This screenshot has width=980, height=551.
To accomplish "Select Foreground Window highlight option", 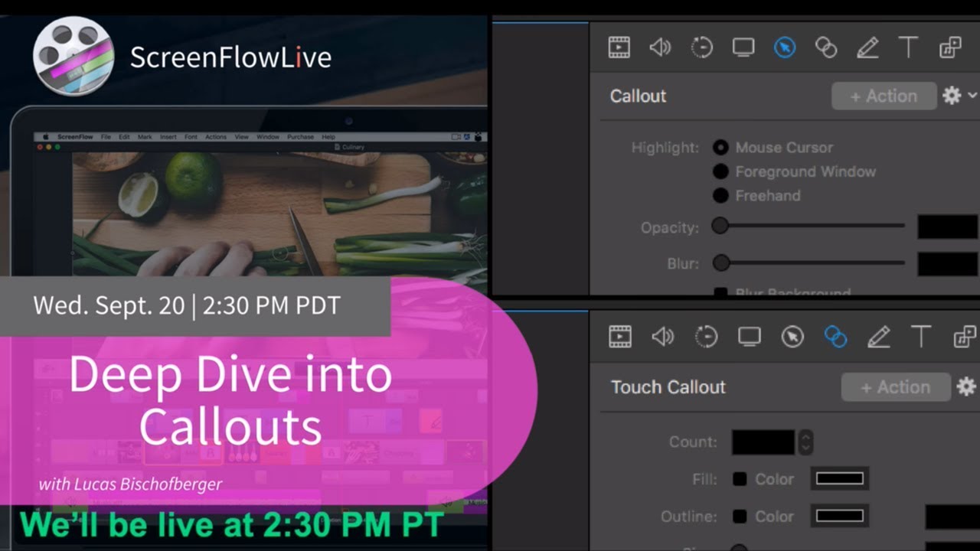I will click(x=720, y=171).
